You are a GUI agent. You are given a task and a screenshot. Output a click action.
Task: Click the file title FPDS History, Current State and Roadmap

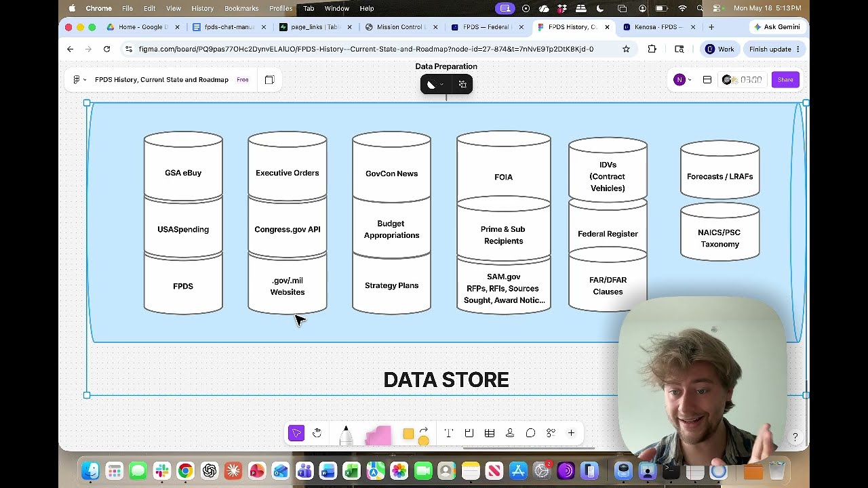(161, 80)
